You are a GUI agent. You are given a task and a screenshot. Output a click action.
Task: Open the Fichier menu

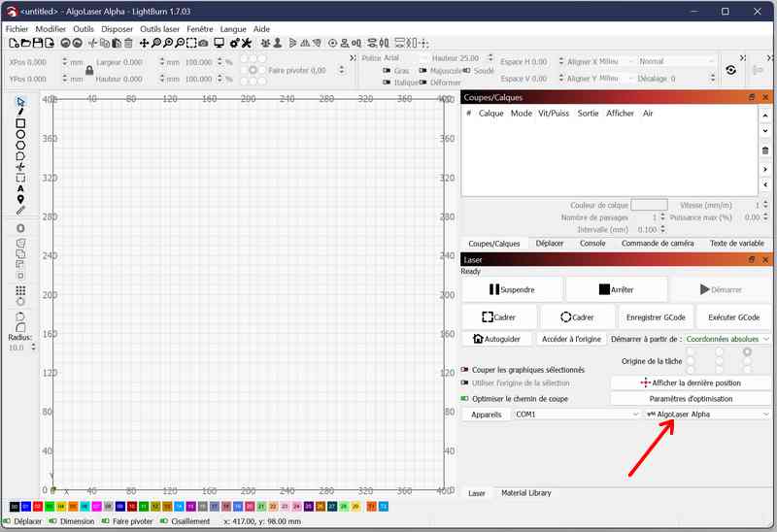17,29
